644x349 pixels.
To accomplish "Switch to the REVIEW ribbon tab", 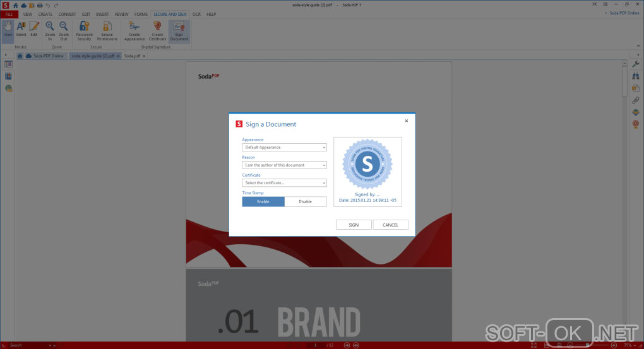I will tap(122, 15).
